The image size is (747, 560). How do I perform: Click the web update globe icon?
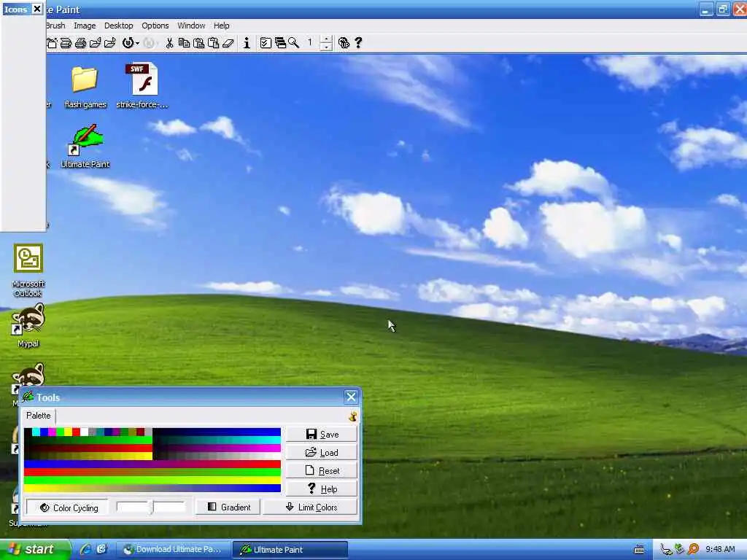(x=344, y=43)
